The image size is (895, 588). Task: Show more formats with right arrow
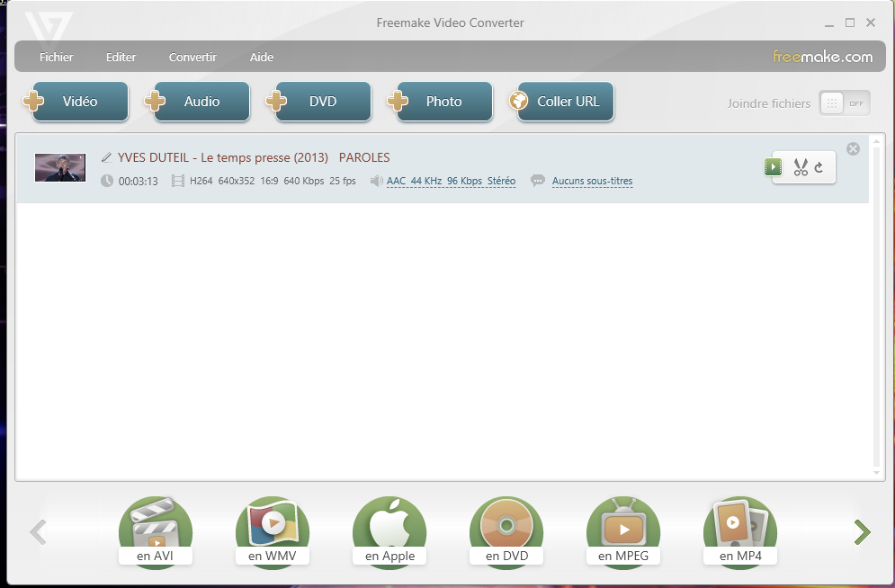(863, 532)
